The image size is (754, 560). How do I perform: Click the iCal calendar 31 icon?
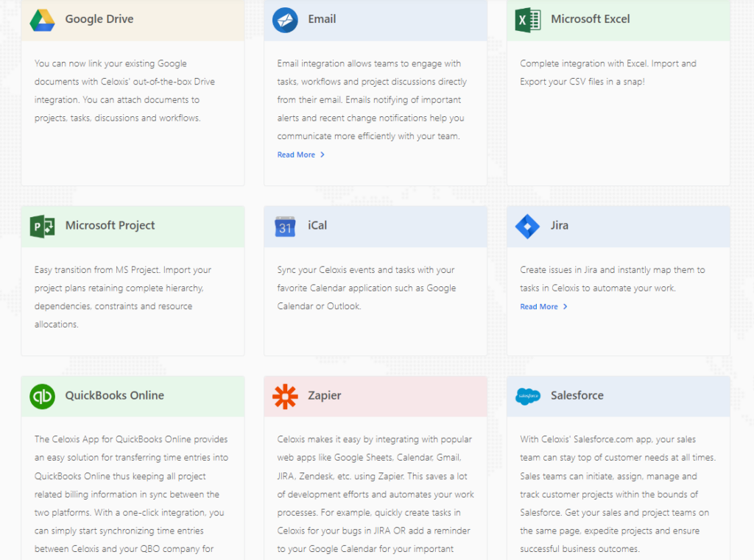pos(285,227)
